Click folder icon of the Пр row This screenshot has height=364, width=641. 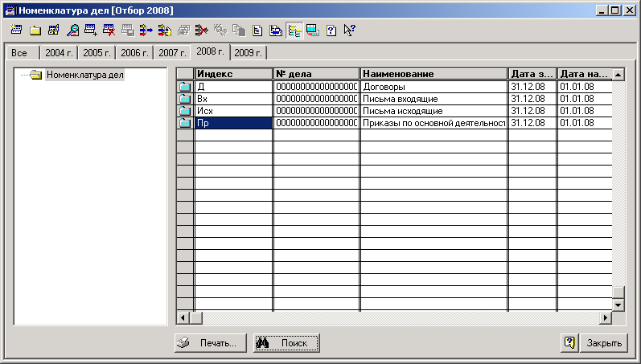(x=185, y=123)
